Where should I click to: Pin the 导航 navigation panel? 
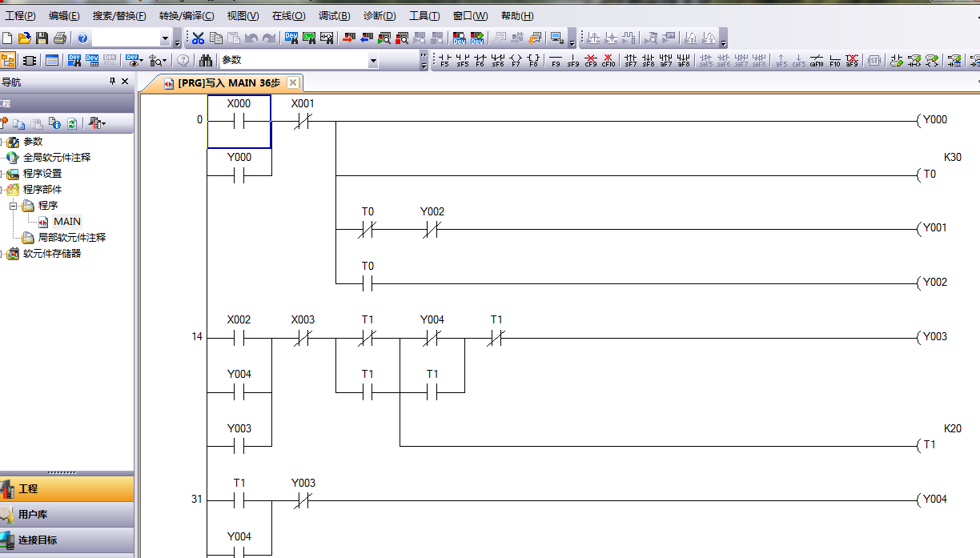point(112,82)
